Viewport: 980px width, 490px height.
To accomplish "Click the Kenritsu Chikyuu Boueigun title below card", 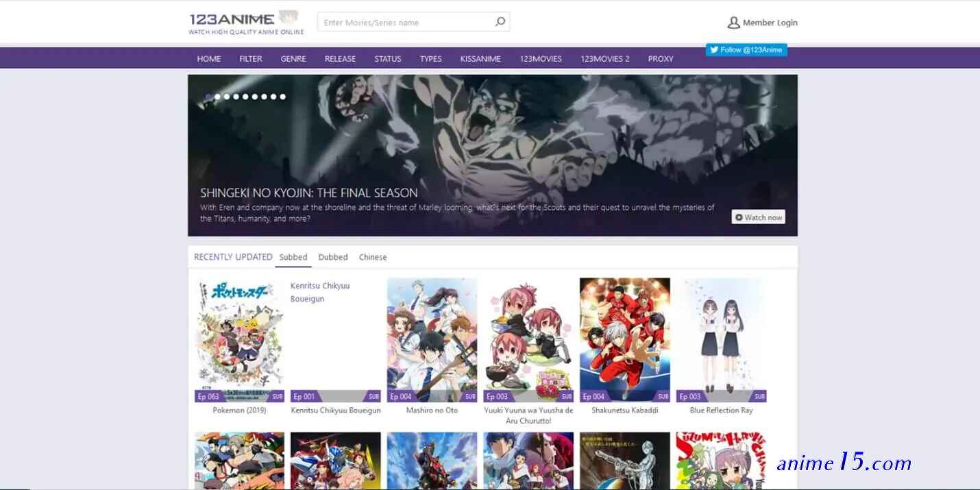I will click(x=336, y=411).
